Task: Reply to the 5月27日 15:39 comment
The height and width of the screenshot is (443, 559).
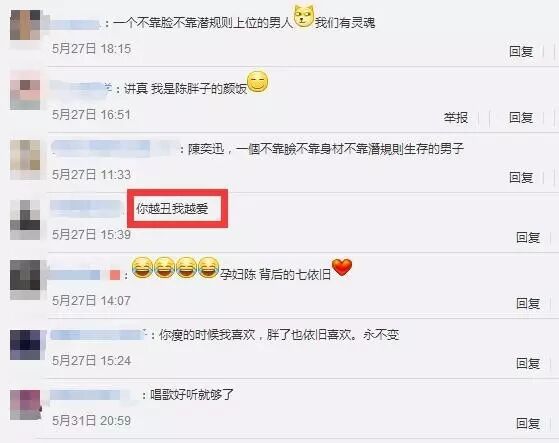Action: click(x=528, y=237)
